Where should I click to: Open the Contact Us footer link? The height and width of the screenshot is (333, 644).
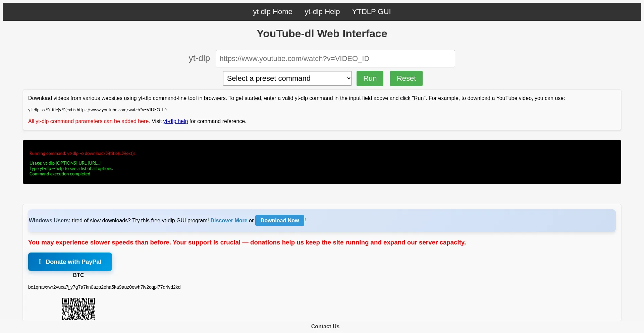[325, 327]
